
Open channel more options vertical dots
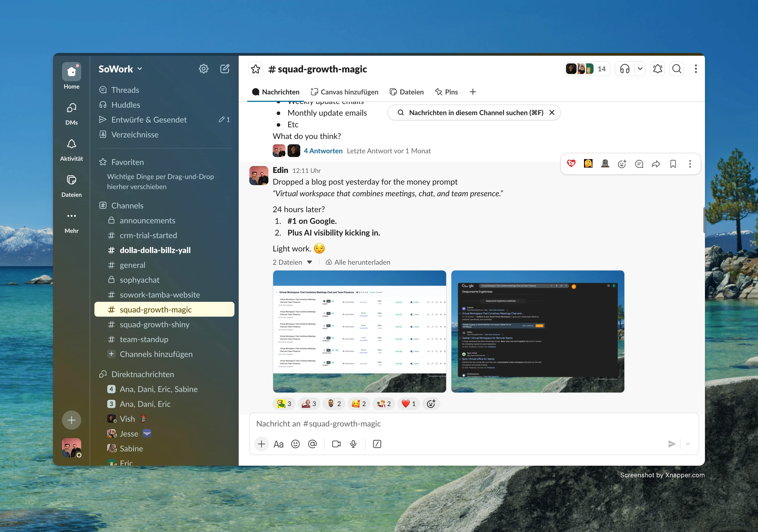click(696, 69)
